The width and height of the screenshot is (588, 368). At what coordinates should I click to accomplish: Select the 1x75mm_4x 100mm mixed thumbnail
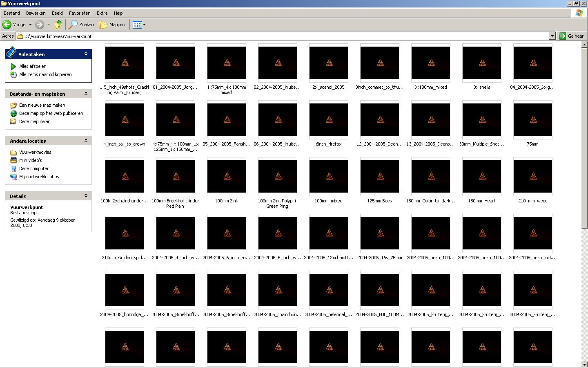click(x=227, y=63)
